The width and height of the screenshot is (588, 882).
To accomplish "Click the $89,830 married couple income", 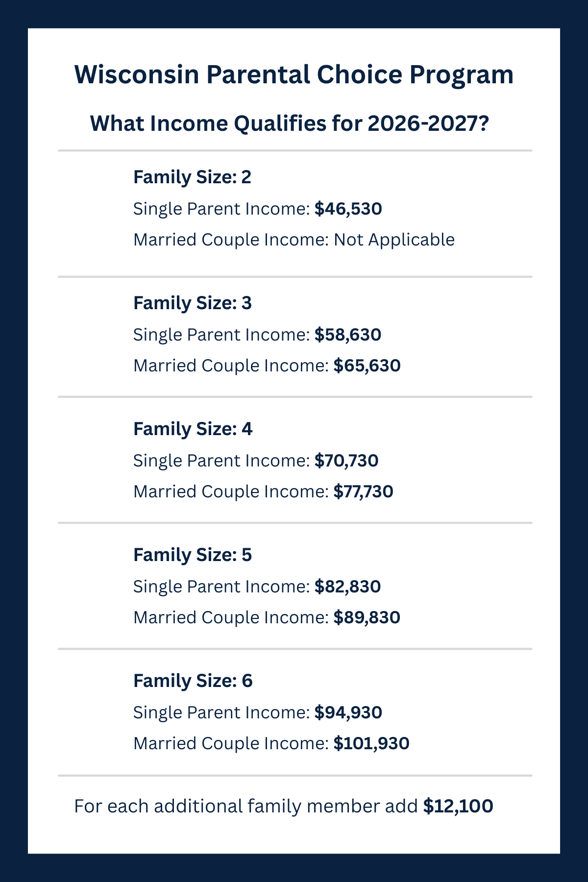I will pyautogui.click(x=367, y=617).
